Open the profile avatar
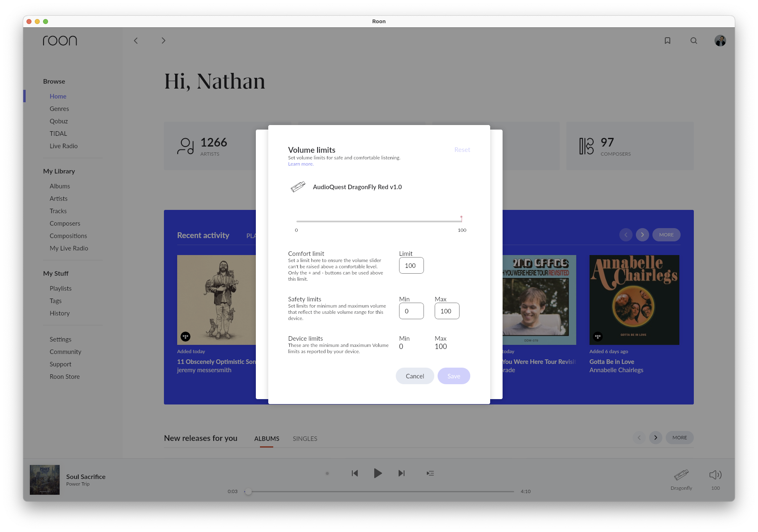Viewport: 758px width, 532px height. (720, 41)
